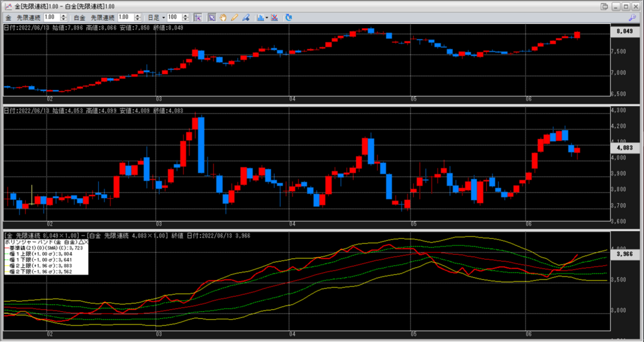Viewport: 644px width, 342px height.
Task: Click the gold multiplier 1.00 input field
Action: (52, 18)
